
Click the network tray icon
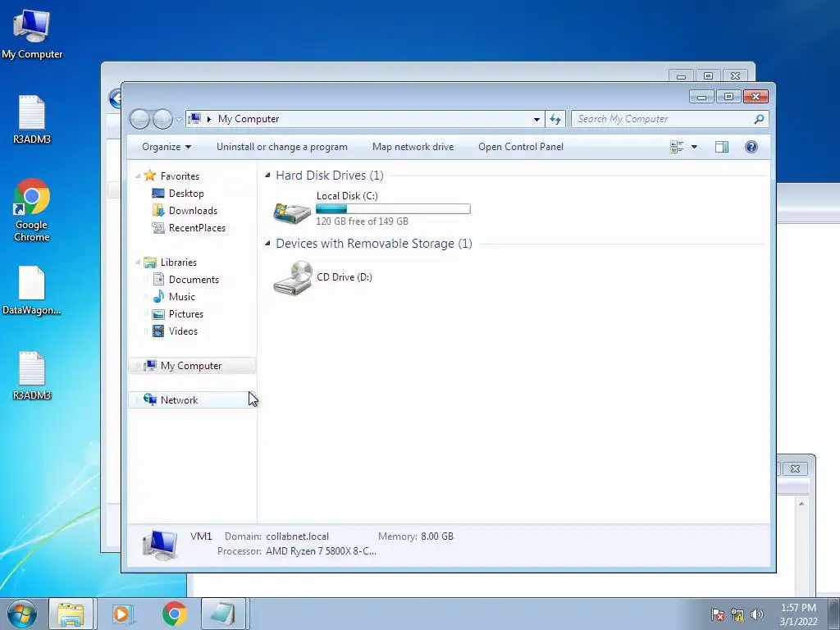coord(737,614)
